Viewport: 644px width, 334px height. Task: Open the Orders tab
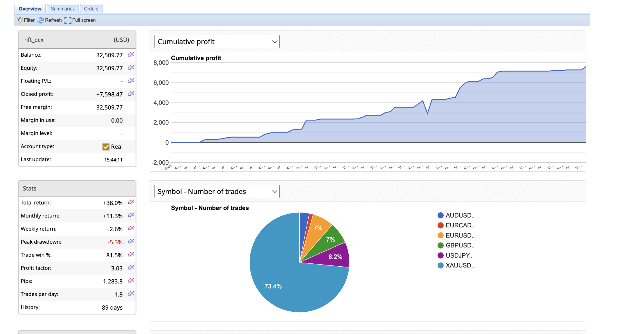91,9
